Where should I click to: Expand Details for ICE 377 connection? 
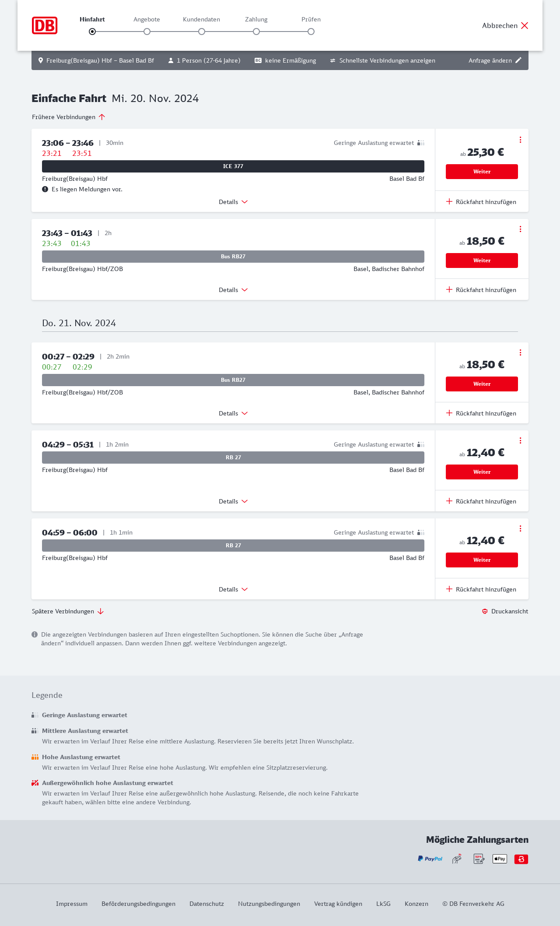[233, 202]
